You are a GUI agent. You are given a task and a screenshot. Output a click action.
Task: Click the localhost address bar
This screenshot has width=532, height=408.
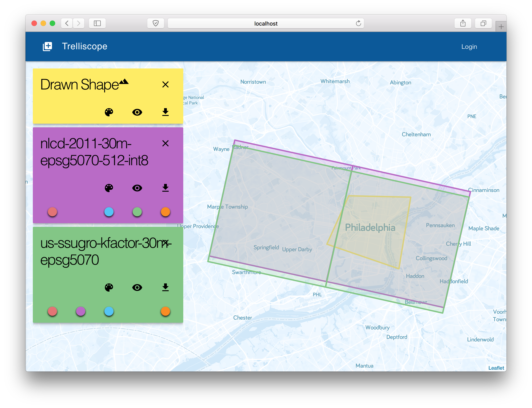coord(266,24)
